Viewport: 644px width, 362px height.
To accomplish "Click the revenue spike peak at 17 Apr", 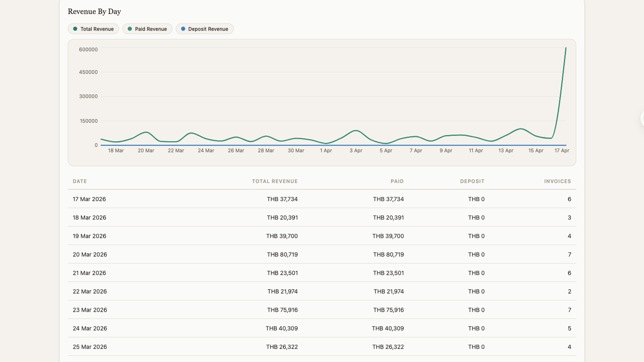I will 566,48.
